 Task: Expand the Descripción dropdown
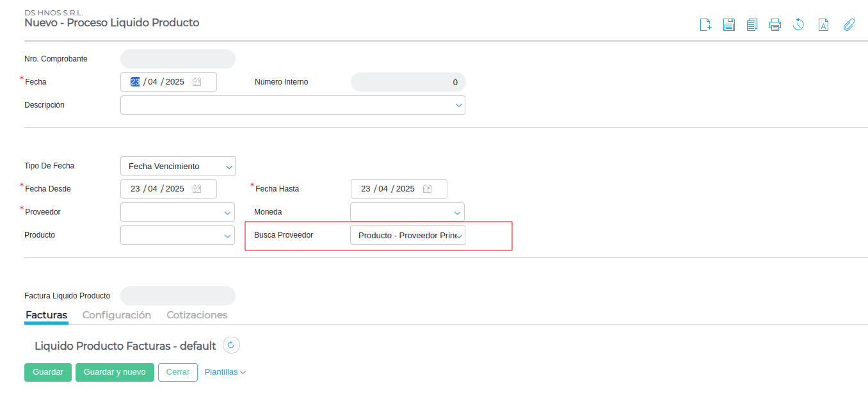tap(458, 105)
